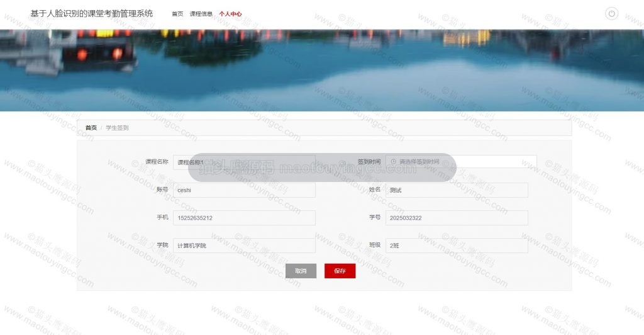Click the 学生签到 breadcrumb text

coord(117,128)
